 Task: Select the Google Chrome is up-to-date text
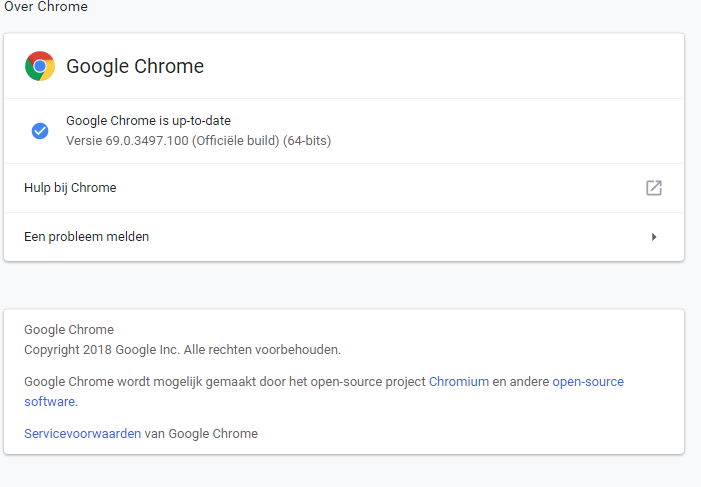148,121
